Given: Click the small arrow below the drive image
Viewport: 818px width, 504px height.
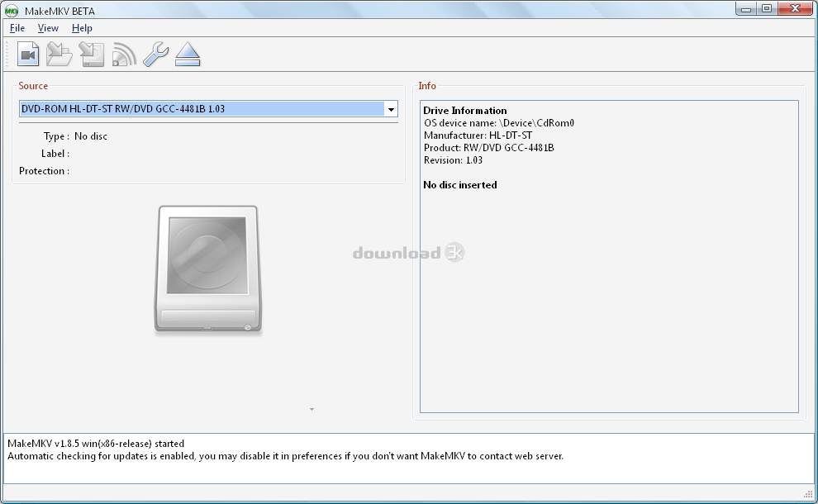Looking at the screenshot, I should tap(312, 410).
